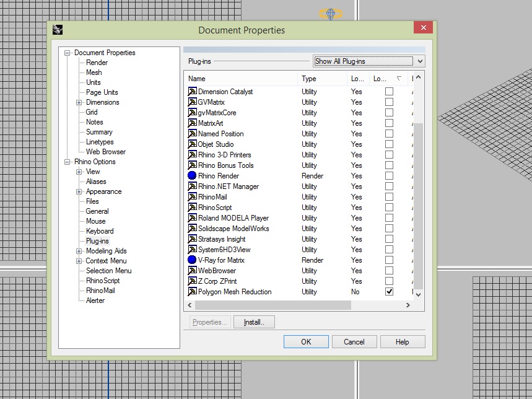Select Aliases under Rhino Options
The height and width of the screenshot is (399, 532).
[96, 182]
